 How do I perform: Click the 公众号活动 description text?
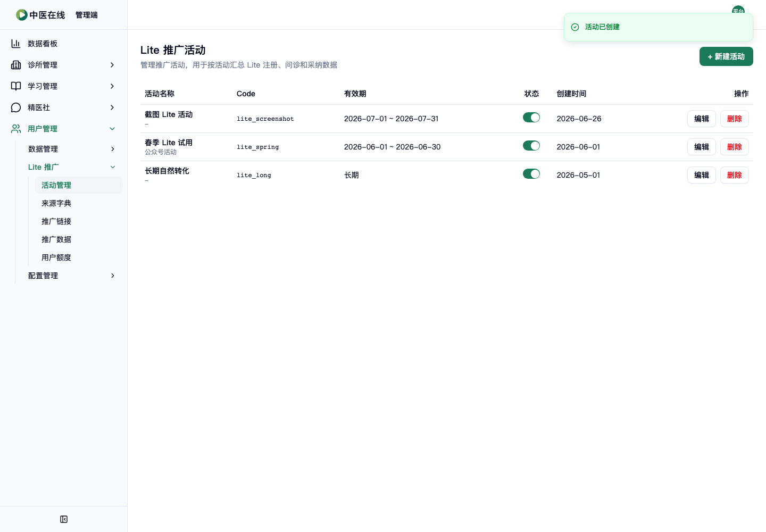pos(161,152)
